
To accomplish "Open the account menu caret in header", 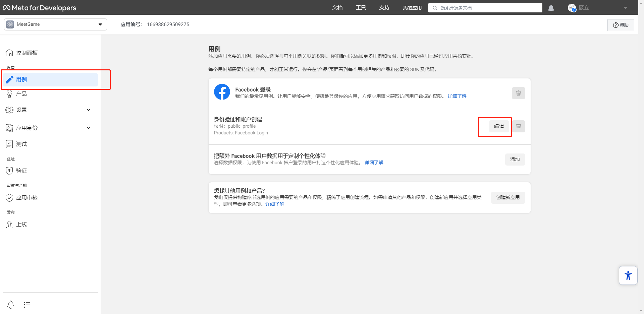I will pos(626,8).
